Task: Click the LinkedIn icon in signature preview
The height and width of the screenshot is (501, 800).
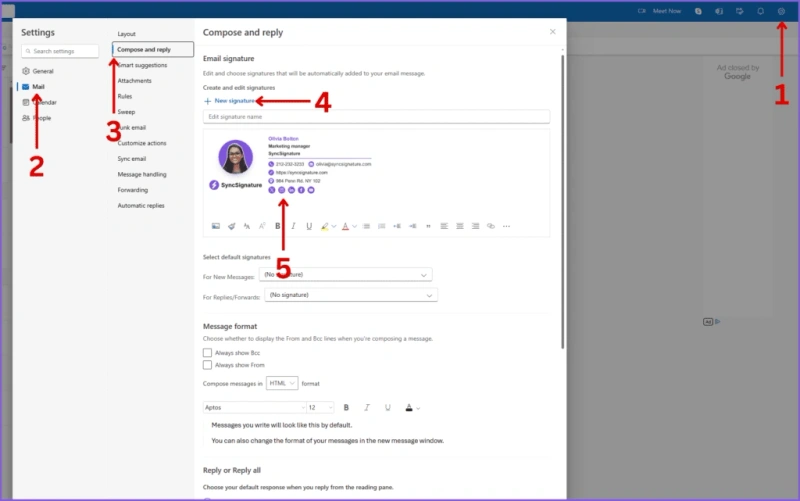Action: tap(291, 190)
